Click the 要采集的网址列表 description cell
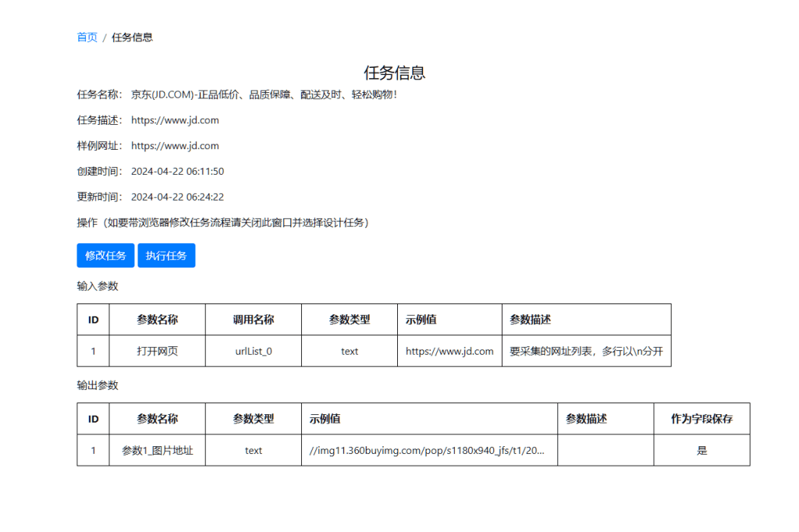The image size is (799, 532). click(x=587, y=351)
